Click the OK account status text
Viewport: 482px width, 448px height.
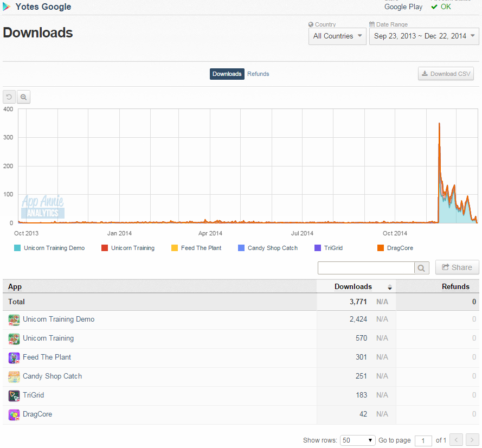coord(446,7)
